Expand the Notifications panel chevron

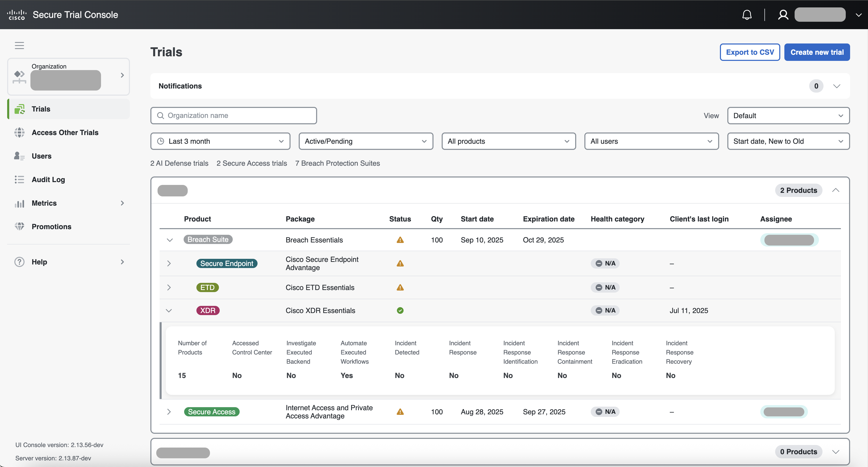click(x=836, y=86)
